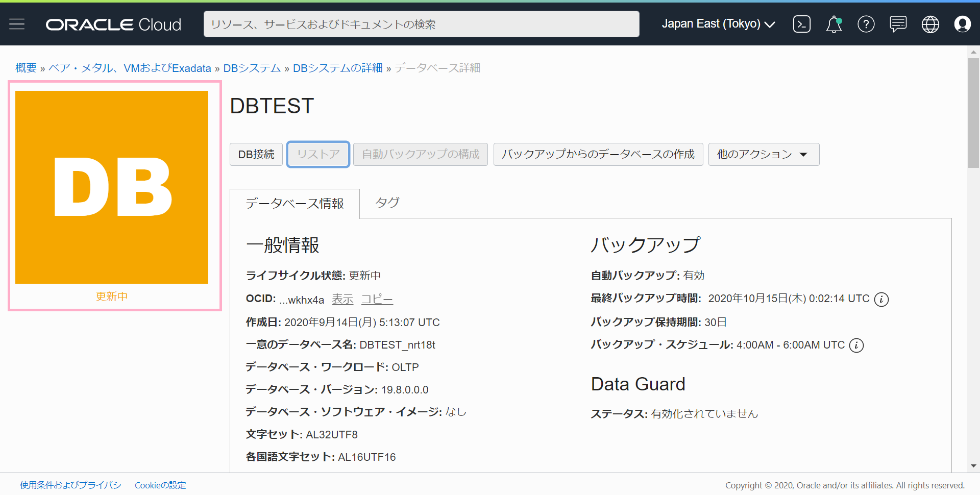Screen dimensions: 980x495
Task: Open the language globe icon
Action: point(930,24)
